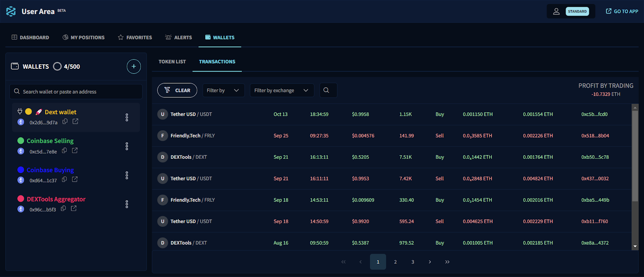The width and height of the screenshot is (644, 277).
Task: Go to page 2 of transactions
Action: click(395, 262)
